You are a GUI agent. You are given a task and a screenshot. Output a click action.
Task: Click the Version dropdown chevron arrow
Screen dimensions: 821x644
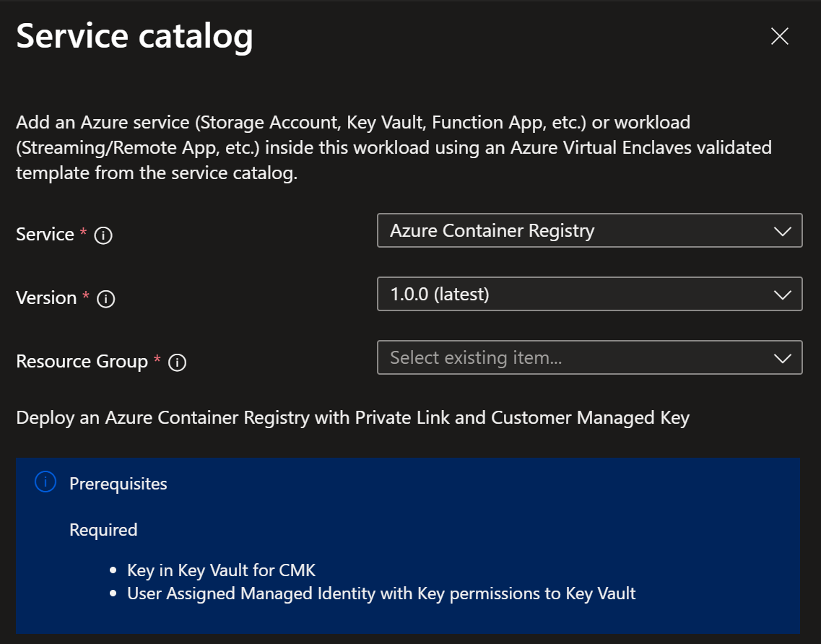click(782, 295)
